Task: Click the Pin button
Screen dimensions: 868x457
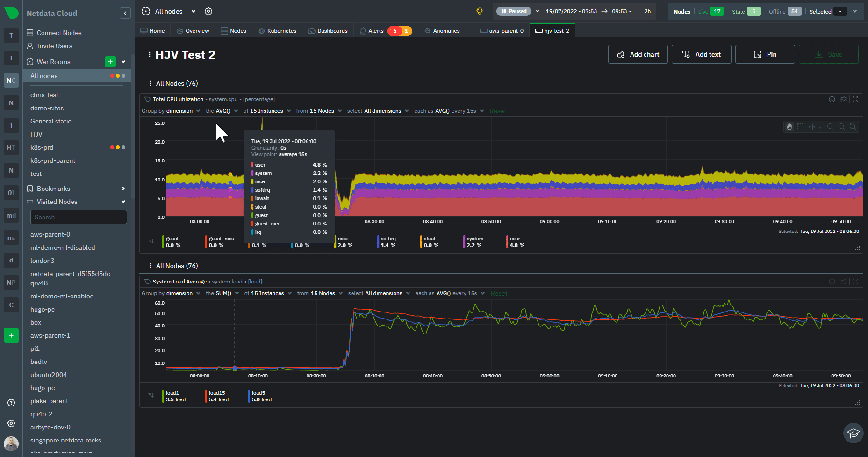Action: pos(765,54)
